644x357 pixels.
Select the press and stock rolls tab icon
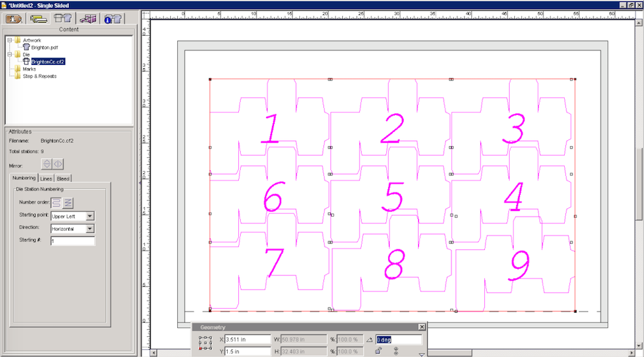coord(39,18)
